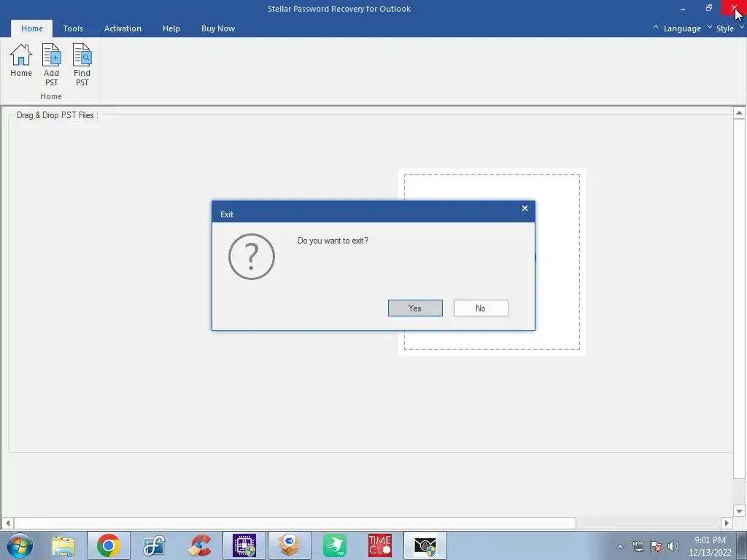Collapse the ribbon with the chevron

pos(656,27)
